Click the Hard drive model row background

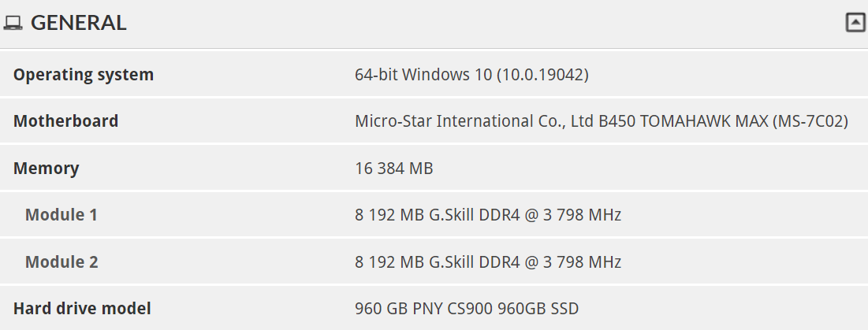[x=434, y=309]
